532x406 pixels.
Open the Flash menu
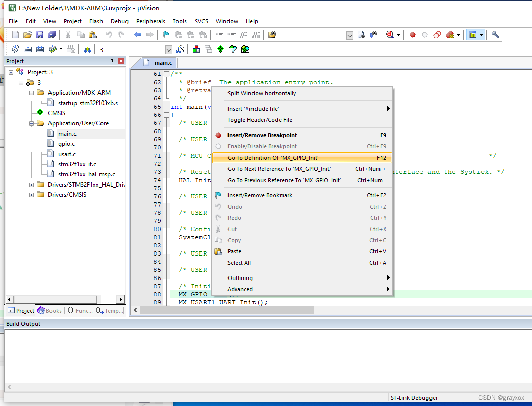coord(96,21)
